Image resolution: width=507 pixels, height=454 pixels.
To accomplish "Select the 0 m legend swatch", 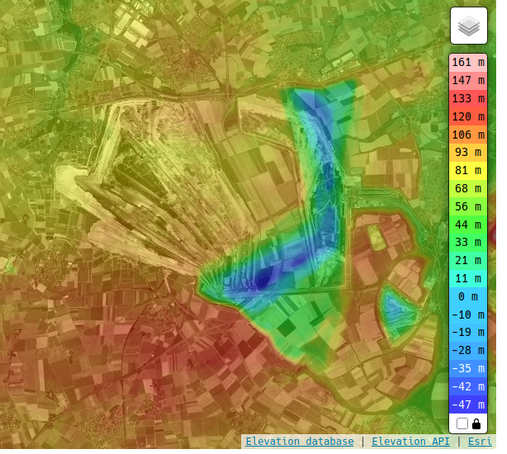I will pos(468,296).
